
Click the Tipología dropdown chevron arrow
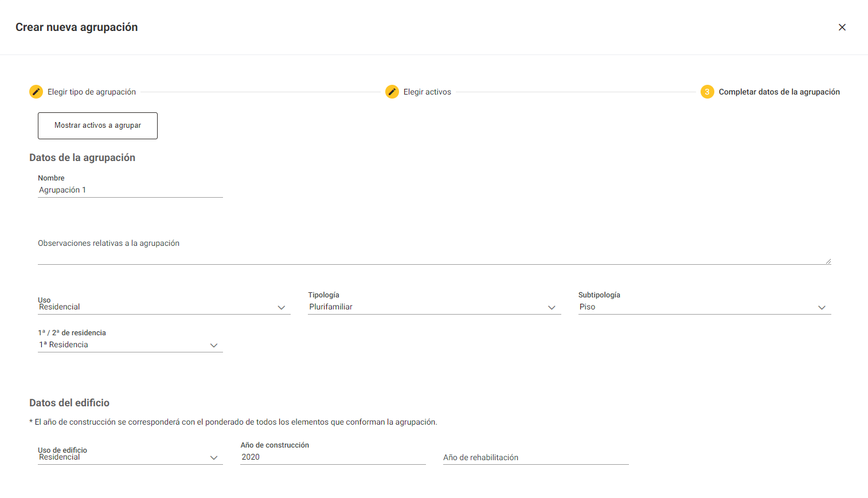pyautogui.click(x=552, y=308)
